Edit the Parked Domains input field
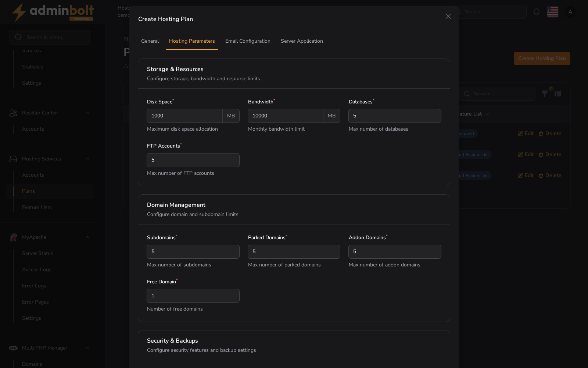This screenshot has width=588, height=368. point(294,252)
